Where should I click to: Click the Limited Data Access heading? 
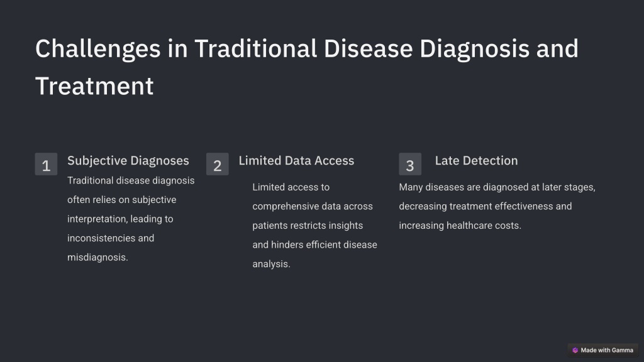coord(296,160)
